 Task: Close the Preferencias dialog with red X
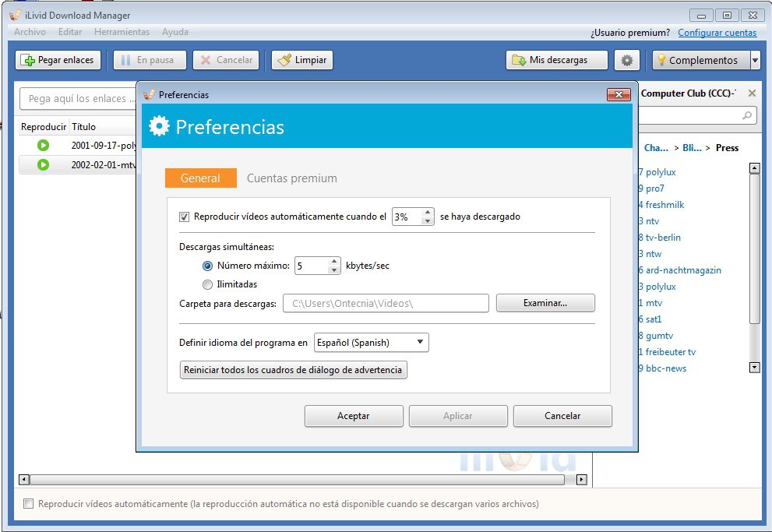point(619,94)
